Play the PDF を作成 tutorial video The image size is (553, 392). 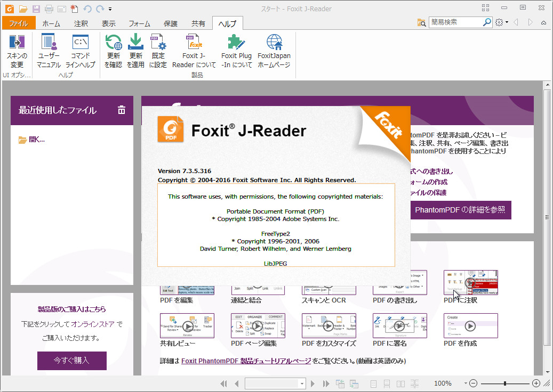click(x=470, y=326)
